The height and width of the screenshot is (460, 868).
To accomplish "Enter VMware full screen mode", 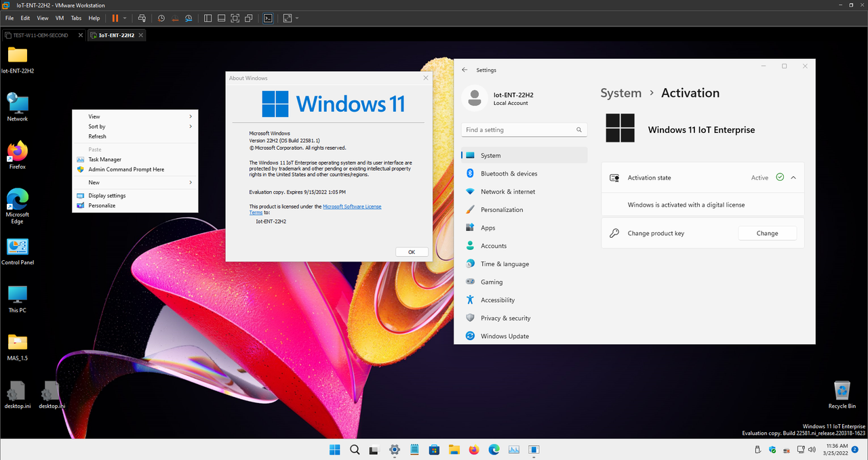I will point(235,18).
